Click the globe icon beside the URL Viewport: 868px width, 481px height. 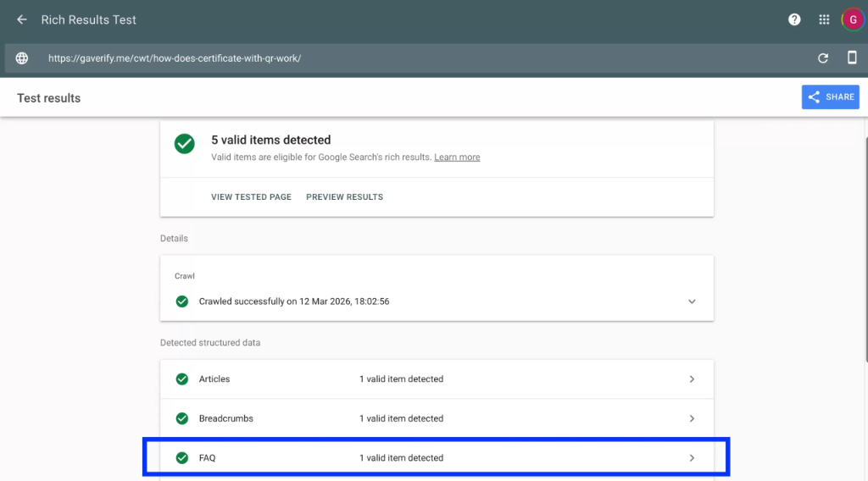(21, 58)
